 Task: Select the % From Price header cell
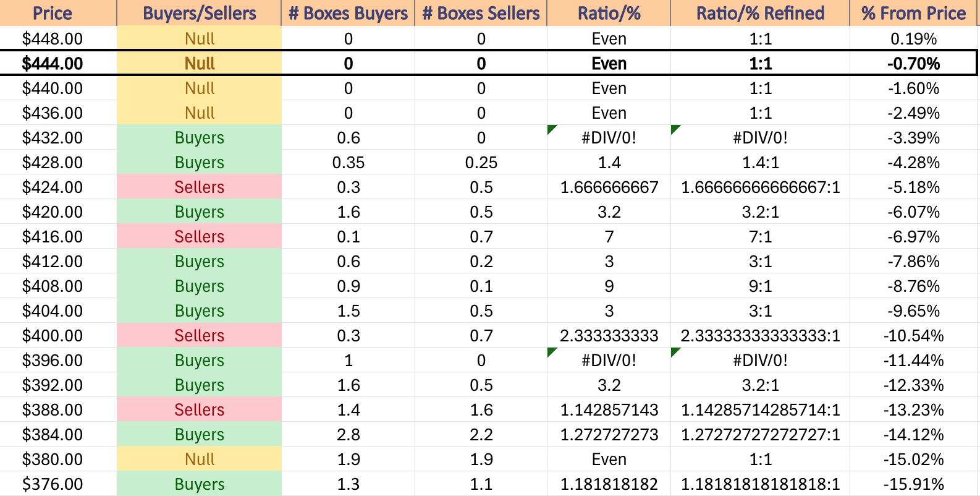pos(913,13)
